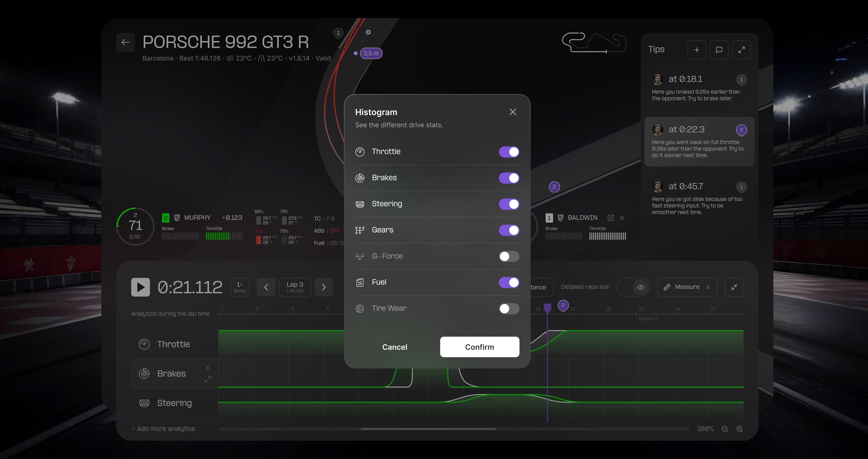868x459 pixels.
Task: Add a new tip with the plus icon
Action: click(x=697, y=50)
